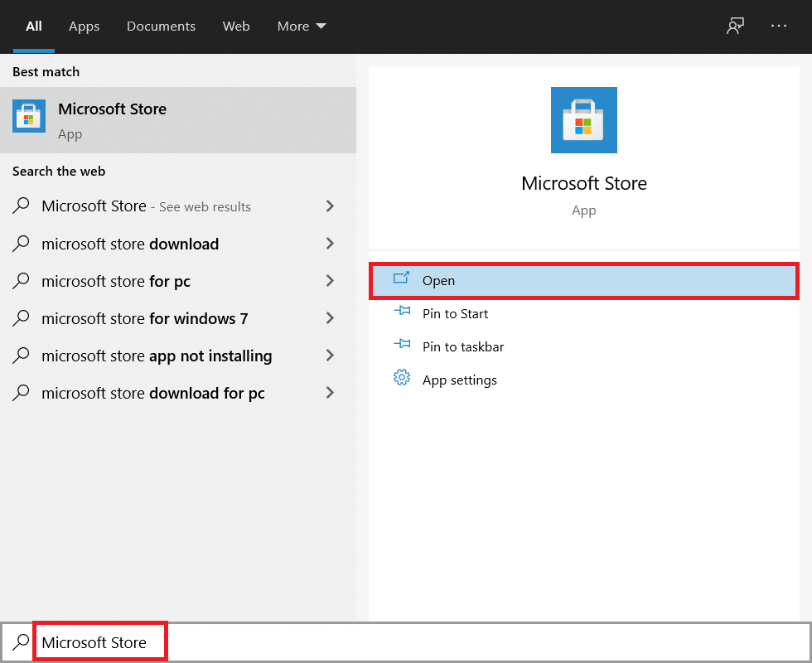
Task: Click the Microsoft Store icon in Best match
Action: pyautogui.click(x=29, y=117)
